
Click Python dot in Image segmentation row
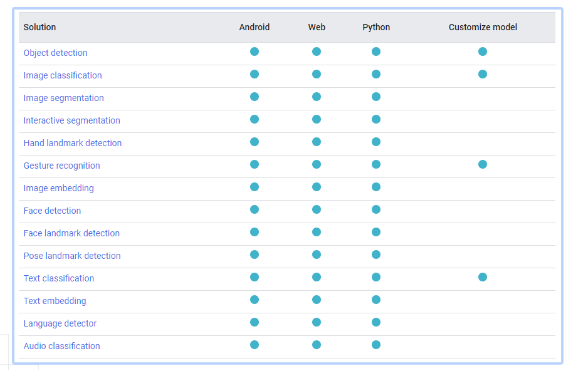pyautogui.click(x=376, y=97)
